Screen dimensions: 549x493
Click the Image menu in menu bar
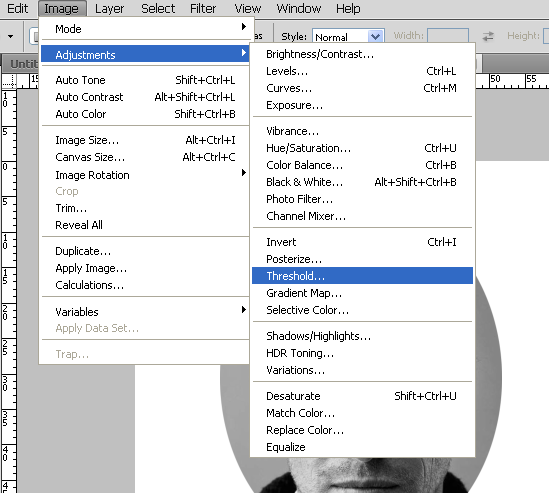point(62,8)
